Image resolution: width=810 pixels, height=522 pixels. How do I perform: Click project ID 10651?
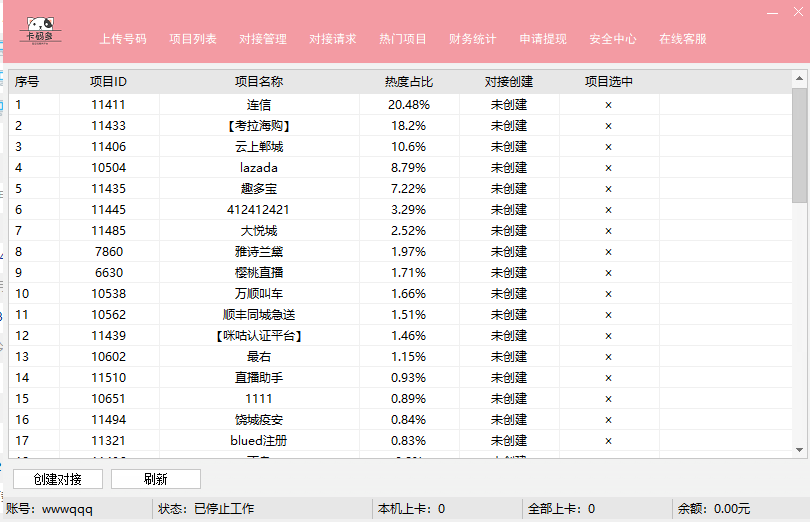(x=108, y=399)
